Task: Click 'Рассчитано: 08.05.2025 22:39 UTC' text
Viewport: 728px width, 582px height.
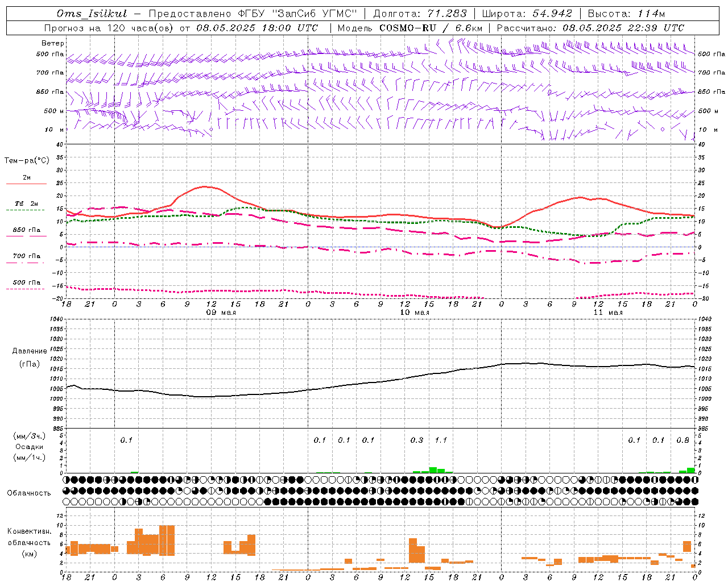Action: [590, 28]
